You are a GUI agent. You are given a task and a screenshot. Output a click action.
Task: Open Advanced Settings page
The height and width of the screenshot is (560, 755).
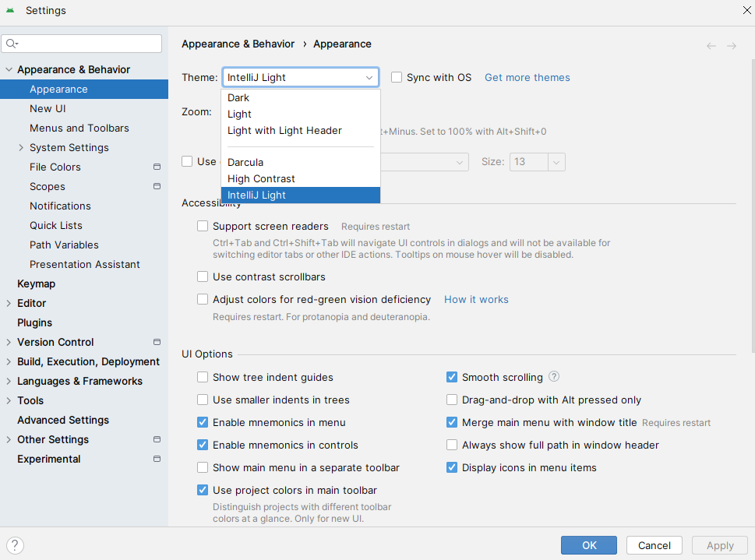(x=63, y=420)
